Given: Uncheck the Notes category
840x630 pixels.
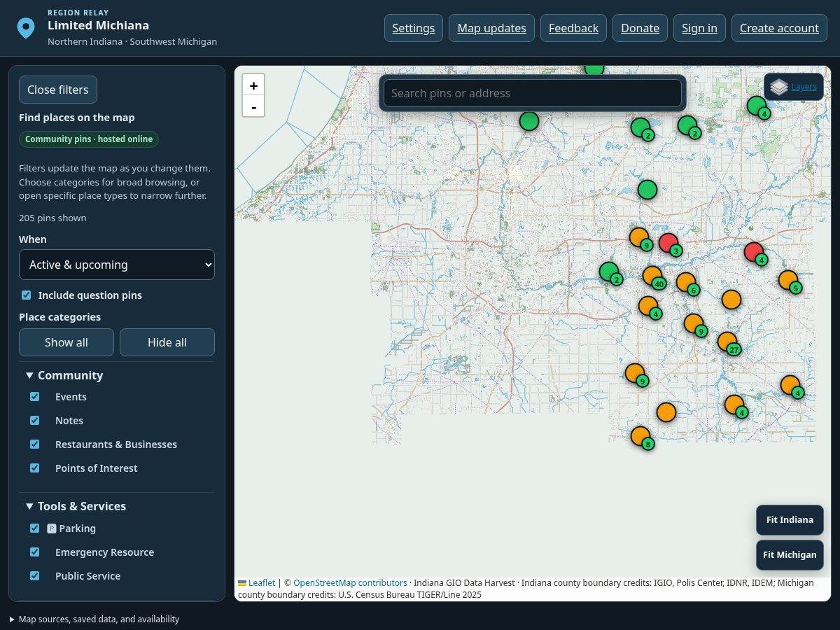Looking at the screenshot, I should coord(35,421).
